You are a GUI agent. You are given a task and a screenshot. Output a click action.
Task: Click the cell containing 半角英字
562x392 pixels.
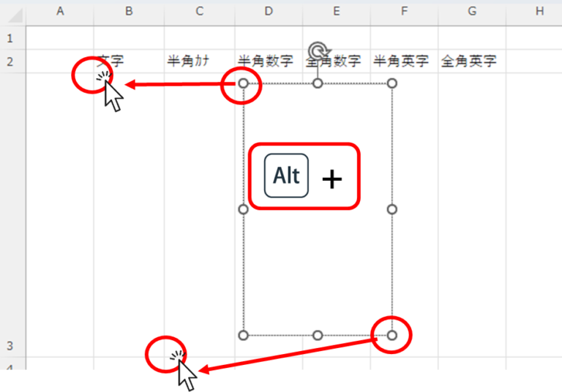(x=404, y=61)
